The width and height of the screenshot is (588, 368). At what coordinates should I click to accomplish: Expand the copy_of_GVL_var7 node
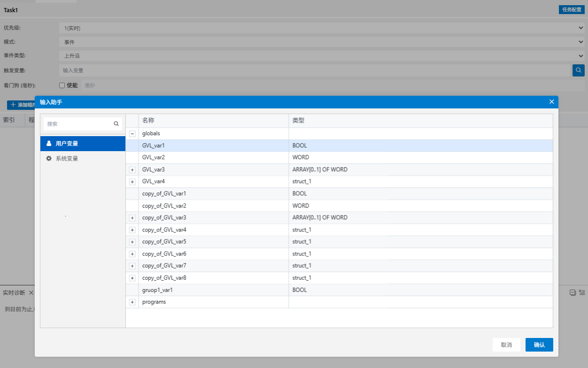click(x=132, y=266)
